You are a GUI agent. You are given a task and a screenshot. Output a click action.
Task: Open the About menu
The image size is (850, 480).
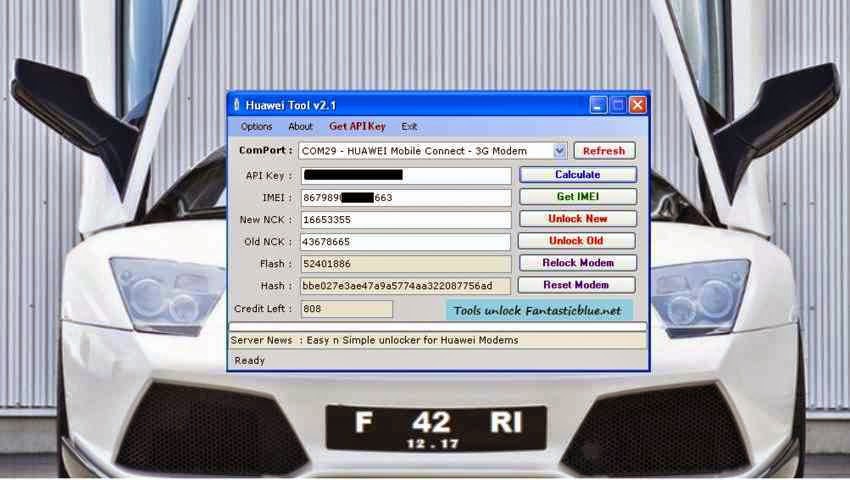pyautogui.click(x=300, y=126)
